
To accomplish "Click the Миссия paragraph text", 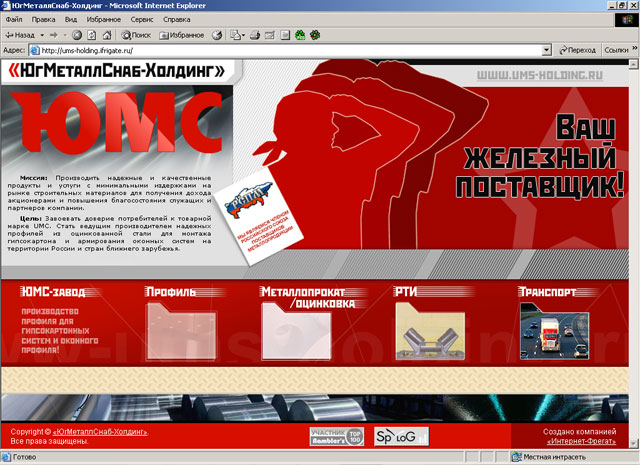I will (x=109, y=193).
